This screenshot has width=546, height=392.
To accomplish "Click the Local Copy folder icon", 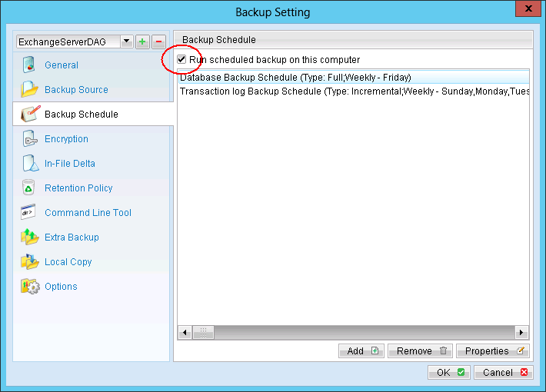I will (29, 262).
